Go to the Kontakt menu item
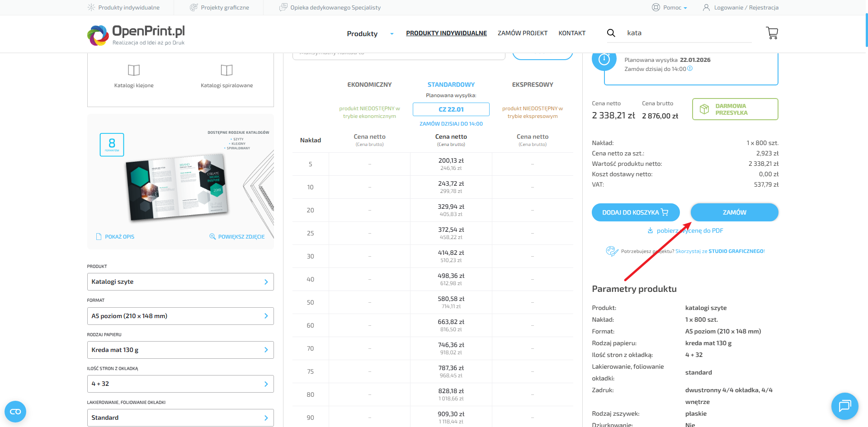The image size is (868, 427). click(x=571, y=33)
